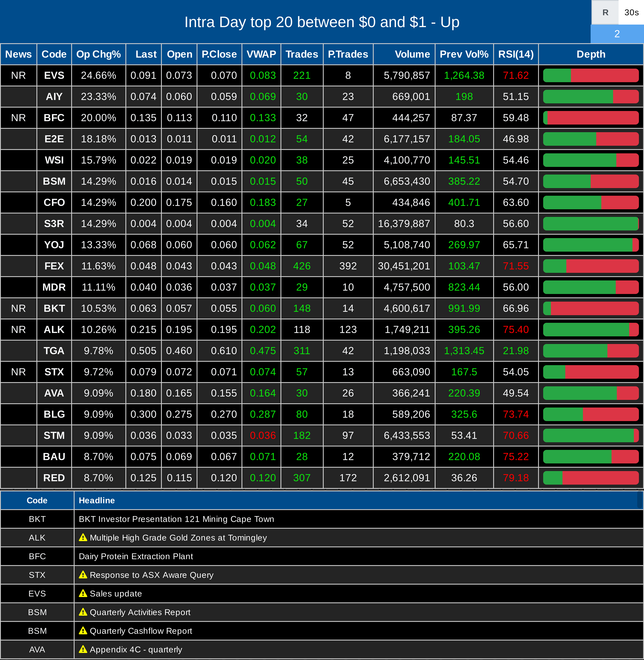The image size is (644, 660).
Task: Click warning icon next to Sales update headline
Action: tap(83, 593)
